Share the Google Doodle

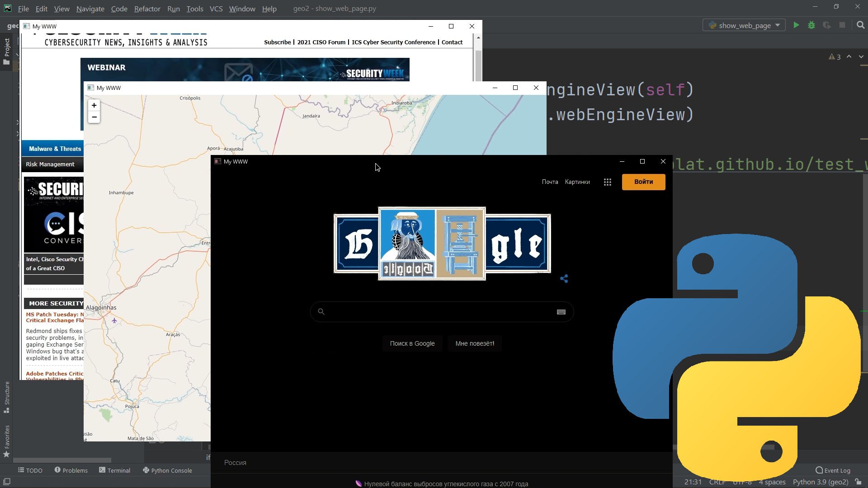coord(564,279)
